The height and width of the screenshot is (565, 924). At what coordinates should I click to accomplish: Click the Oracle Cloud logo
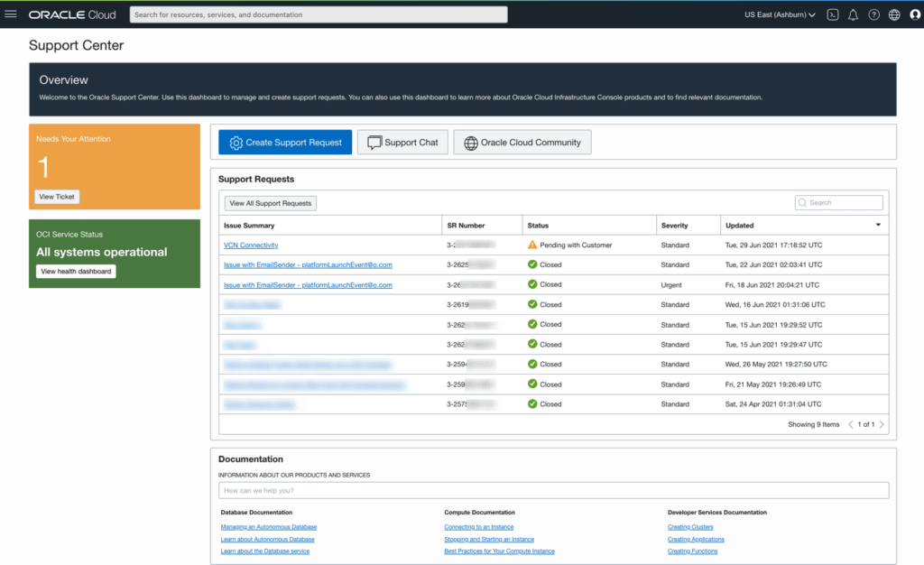pos(71,14)
